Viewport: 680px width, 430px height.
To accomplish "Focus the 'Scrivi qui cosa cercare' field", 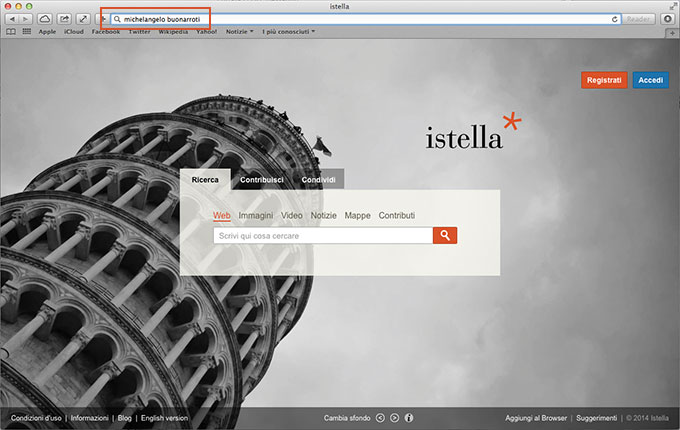I will 323,235.
